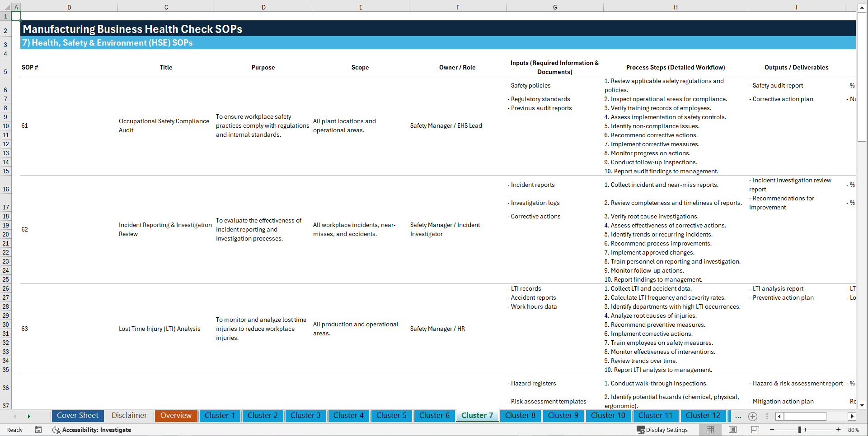Open Page Break Preview

click(755, 430)
